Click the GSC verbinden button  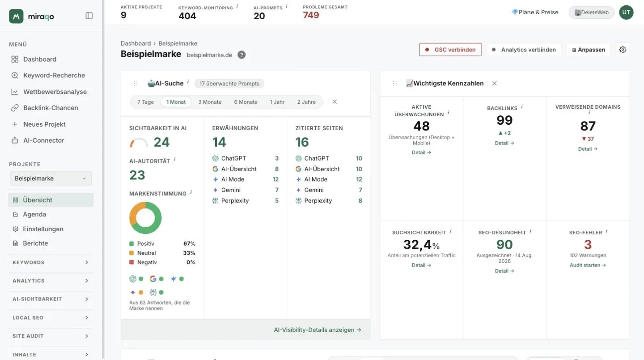click(450, 50)
